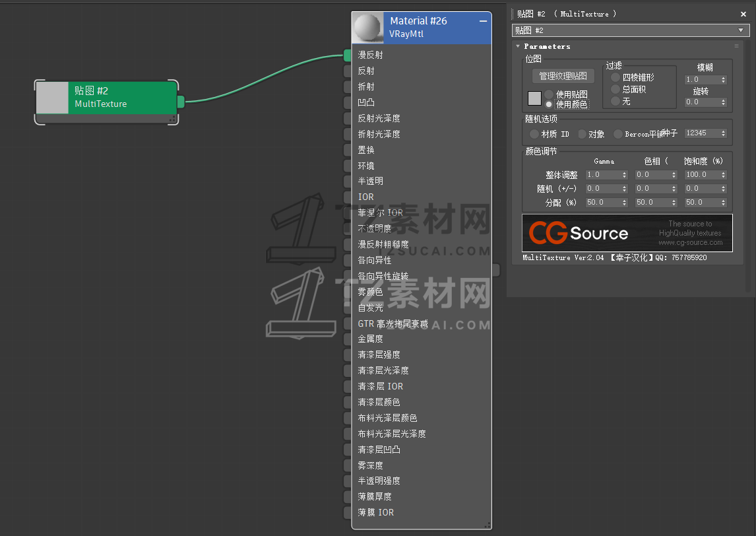Select the 材质 ID random option
This screenshot has width=756, height=536.
click(x=534, y=133)
